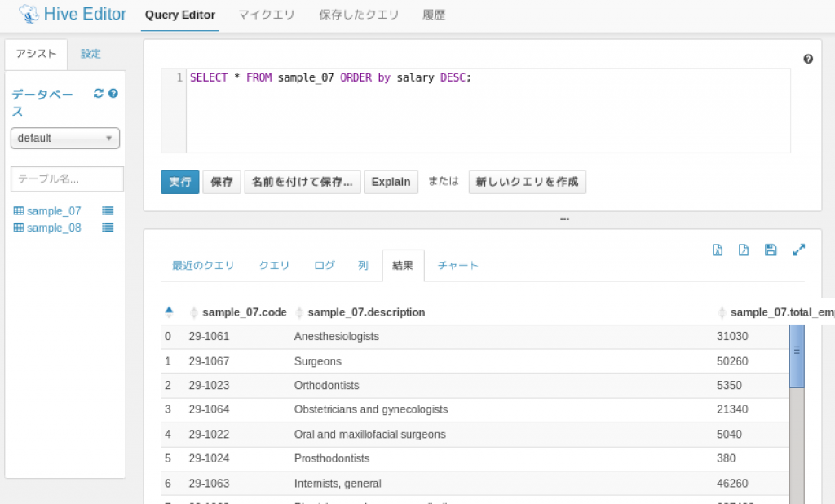
Task: Select the 結果 results tab
Action: coord(403,265)
